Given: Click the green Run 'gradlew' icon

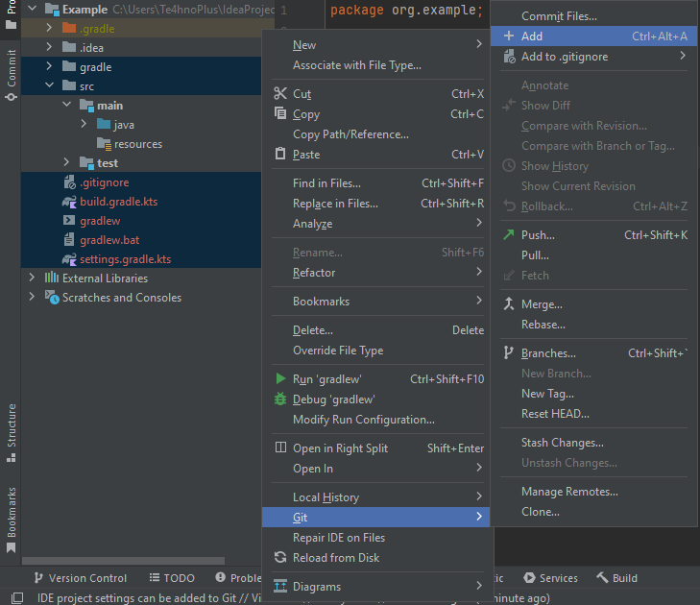Looking at the screenshot, I should 280,379.
